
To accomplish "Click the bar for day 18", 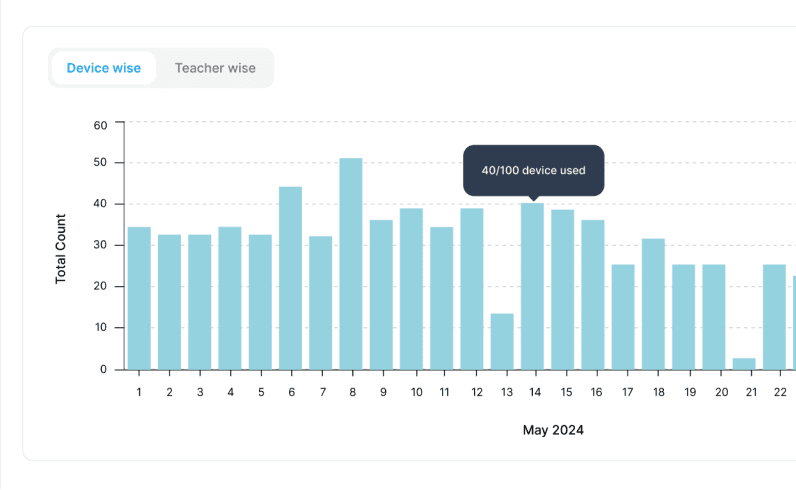I will (x=653, y=304).
